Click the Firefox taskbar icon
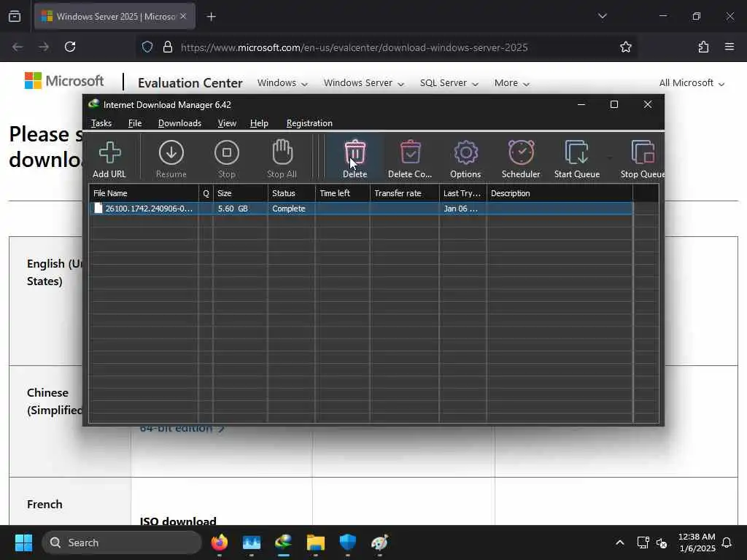The width and height of the screenshot is (747, 560). pos(219,542)
